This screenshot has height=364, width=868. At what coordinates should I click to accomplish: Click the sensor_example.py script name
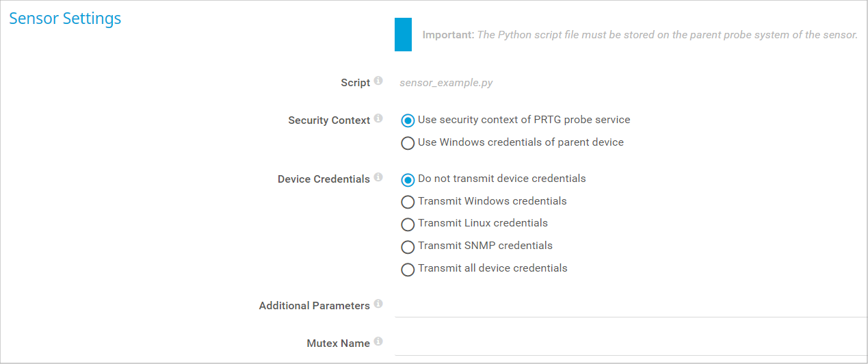tap(446, 83)
